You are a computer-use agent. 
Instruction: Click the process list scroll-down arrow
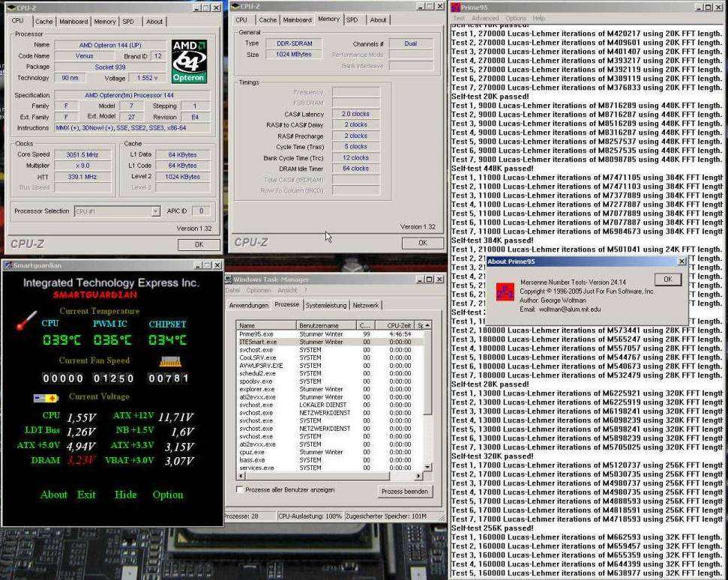point(427,468)
